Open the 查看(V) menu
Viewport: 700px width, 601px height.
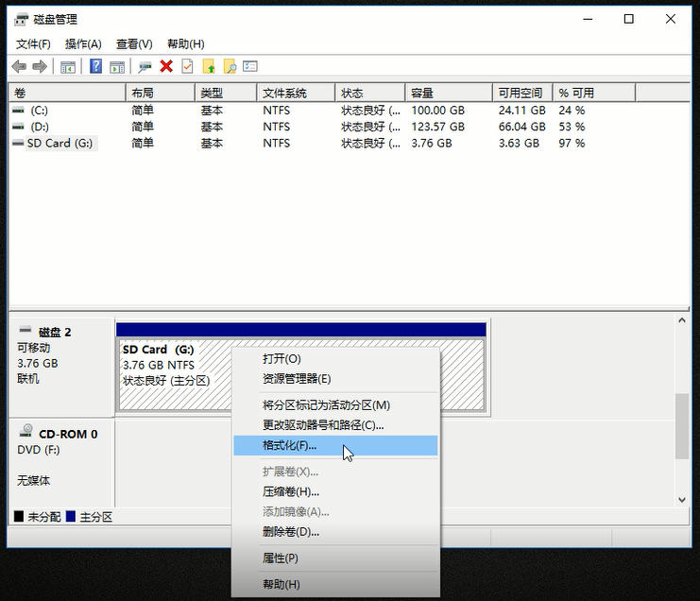point(134,43)
